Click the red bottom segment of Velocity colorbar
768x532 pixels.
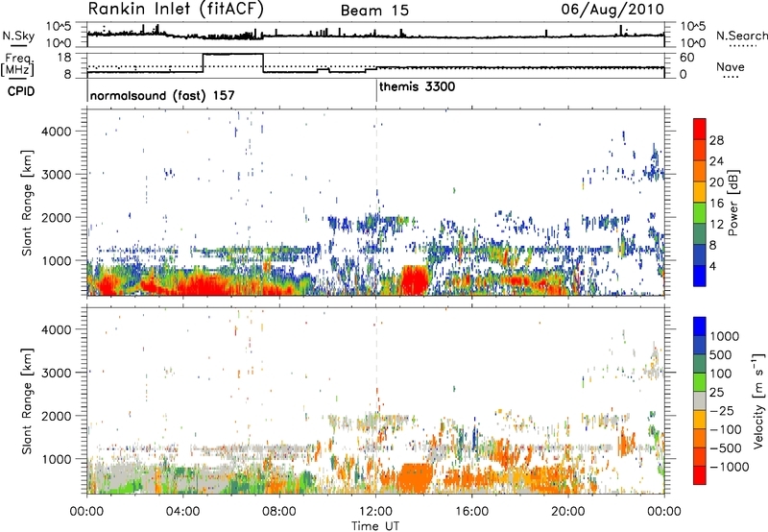click(700, 475)
